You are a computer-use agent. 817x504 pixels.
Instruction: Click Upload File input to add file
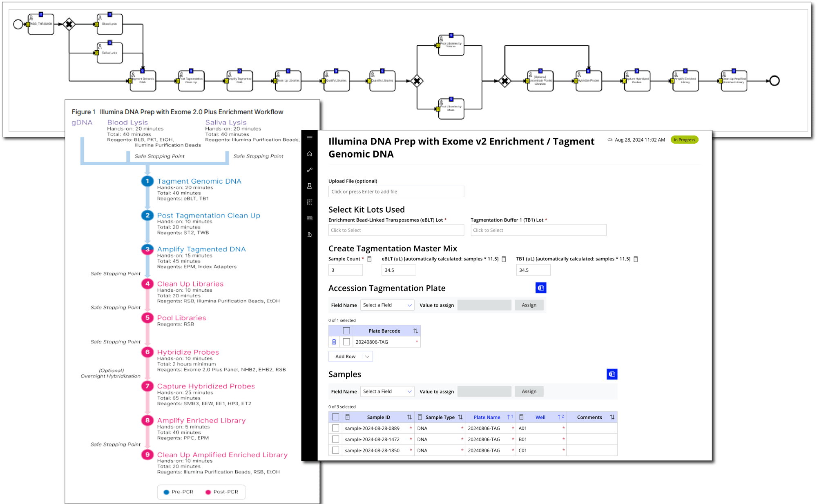pyautogui.click(x=396, y=191)
